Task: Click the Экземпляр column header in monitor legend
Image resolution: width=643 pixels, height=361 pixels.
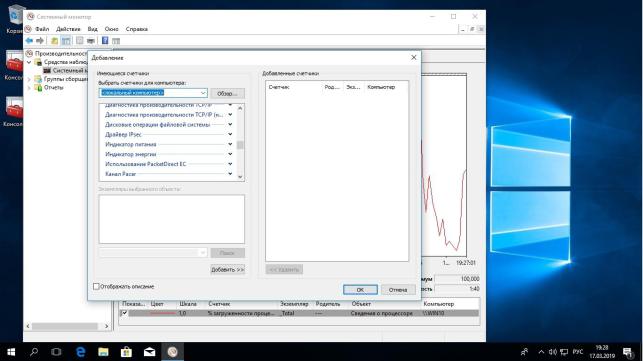Action: click(295, 304)
